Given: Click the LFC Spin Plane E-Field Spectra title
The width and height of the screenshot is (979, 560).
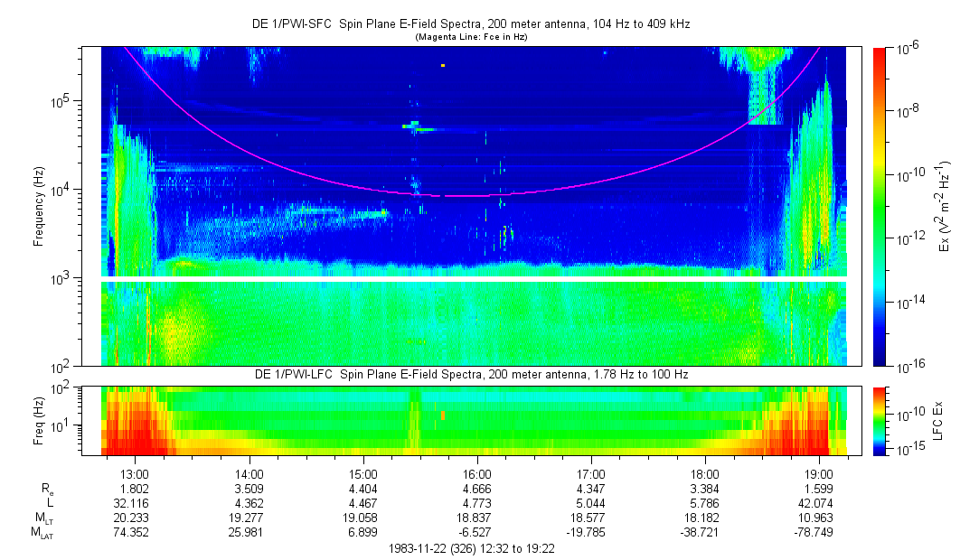Looking at the screenshot, I should point(470,375).
